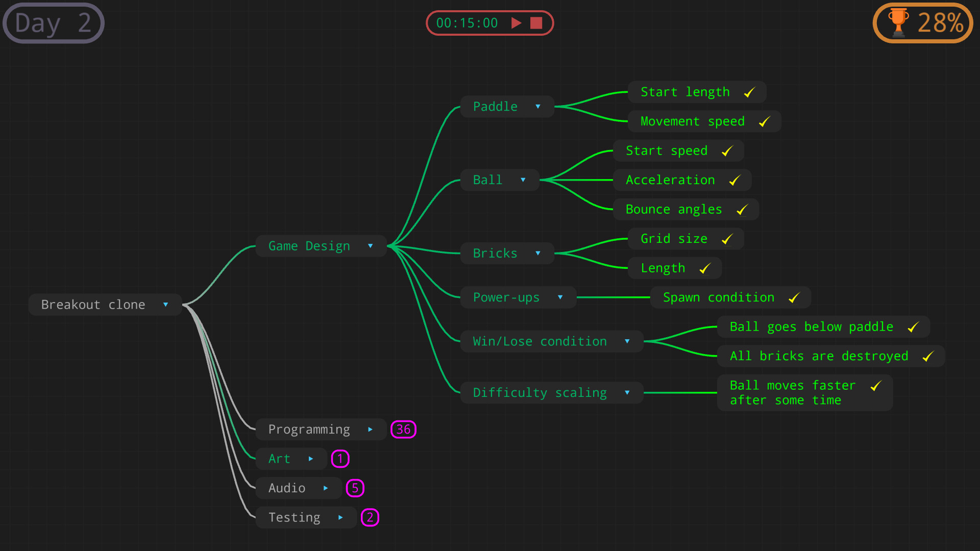This screenshot has width=980, height=551.
Task: Collapse the Game Design node arrow
Action: 370,246
